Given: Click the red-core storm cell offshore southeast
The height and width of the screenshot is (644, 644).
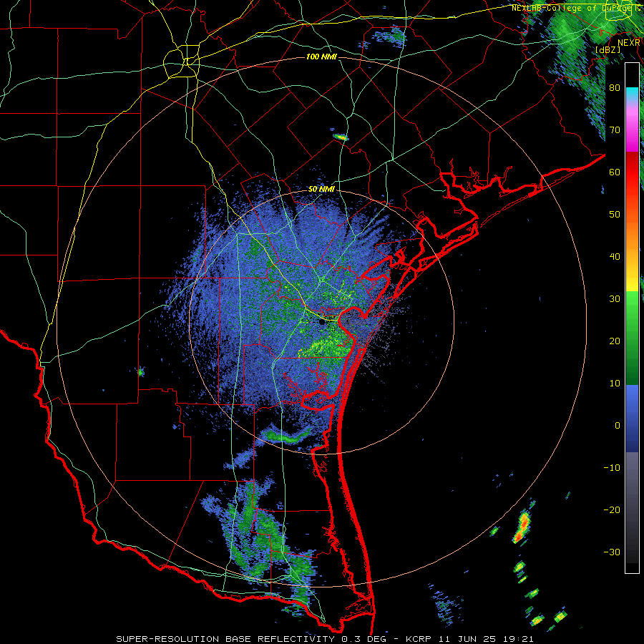Looking at the screenshot, I should [x=523, y=527].
